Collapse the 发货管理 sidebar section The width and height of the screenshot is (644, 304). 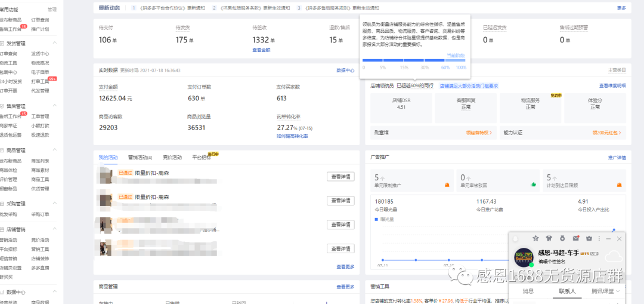[x=55, y=43]
